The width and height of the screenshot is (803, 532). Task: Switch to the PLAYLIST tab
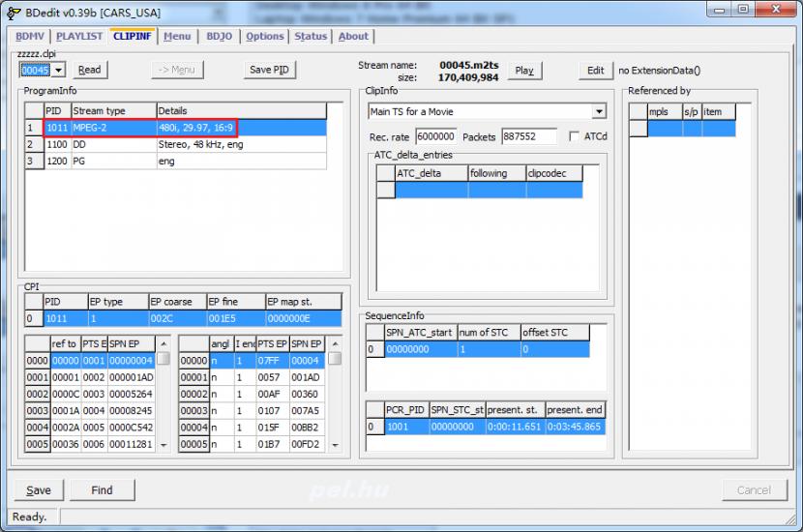point(78,37)
